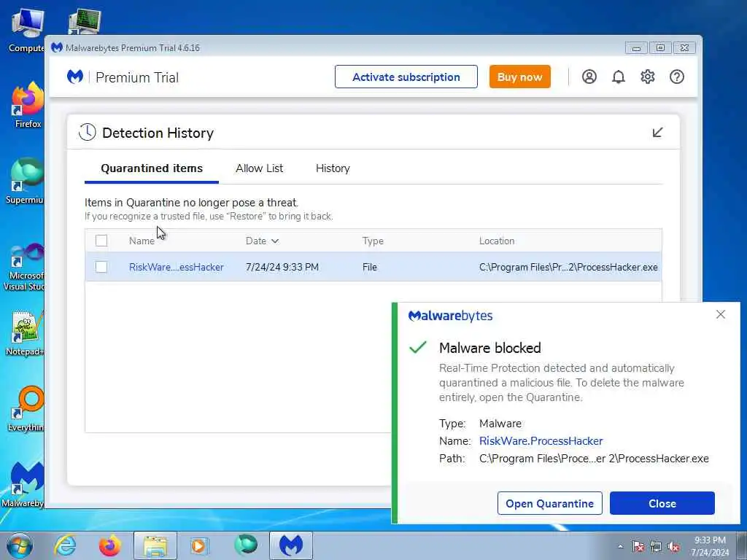747x560 pixels.
Task: Click the orange Buy now button
Action: 519,77
